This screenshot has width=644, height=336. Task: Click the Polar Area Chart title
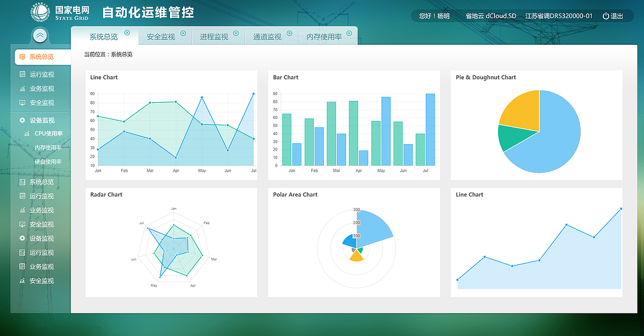pyautogui.click(x=295, y=194)
